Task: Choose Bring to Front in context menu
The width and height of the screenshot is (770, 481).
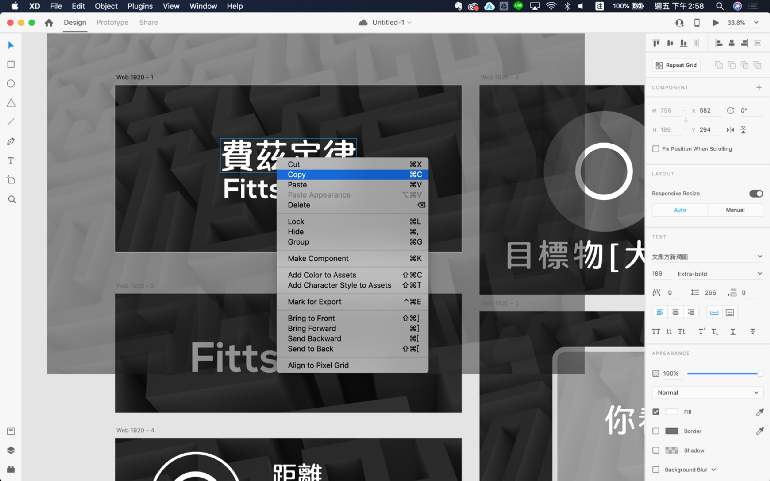Action: coord(353,318)
